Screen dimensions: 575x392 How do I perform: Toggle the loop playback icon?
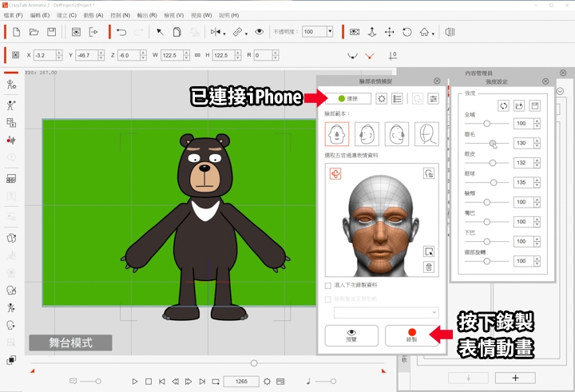pos(216,382)
